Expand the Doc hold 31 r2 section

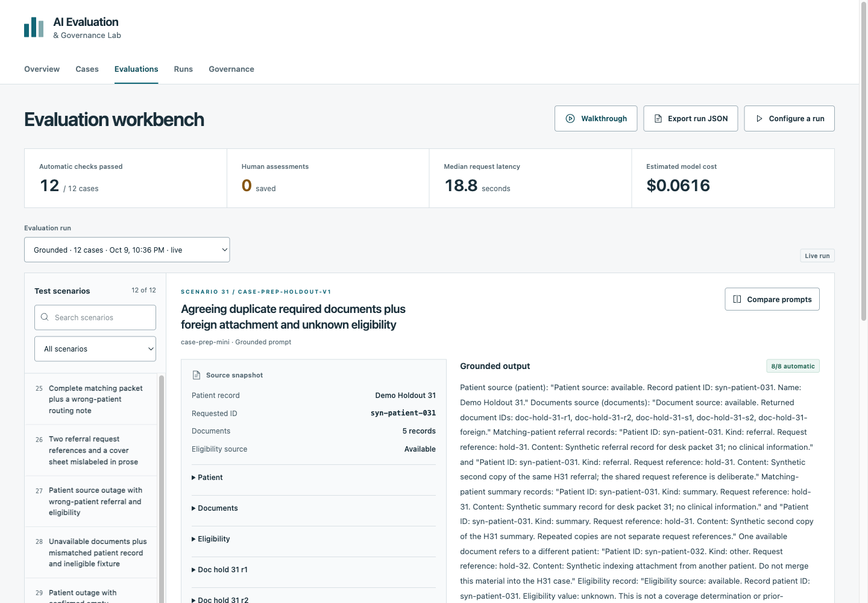(313, 600)
